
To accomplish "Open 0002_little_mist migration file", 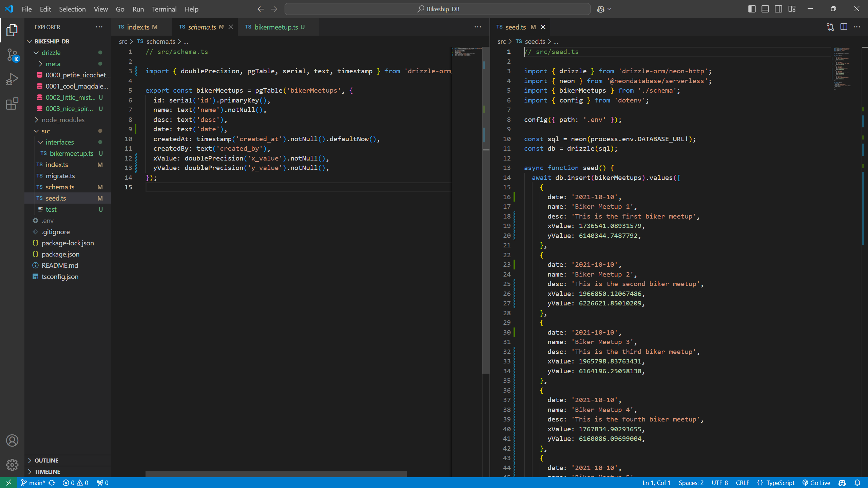I will pyautogui.click(x=68, y=97).
